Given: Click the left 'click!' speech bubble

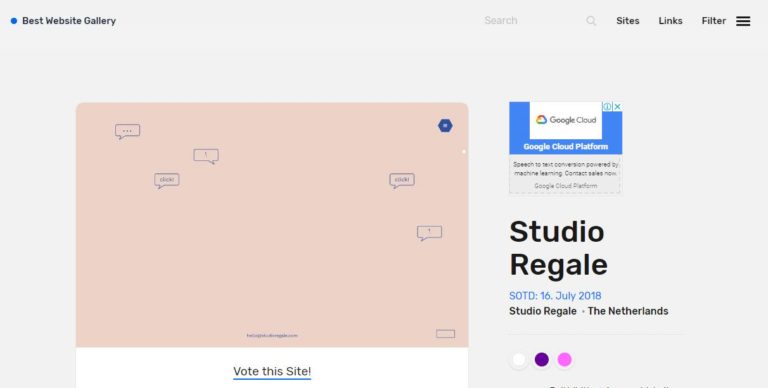Looking at the screenshot, I should [167, 181].
